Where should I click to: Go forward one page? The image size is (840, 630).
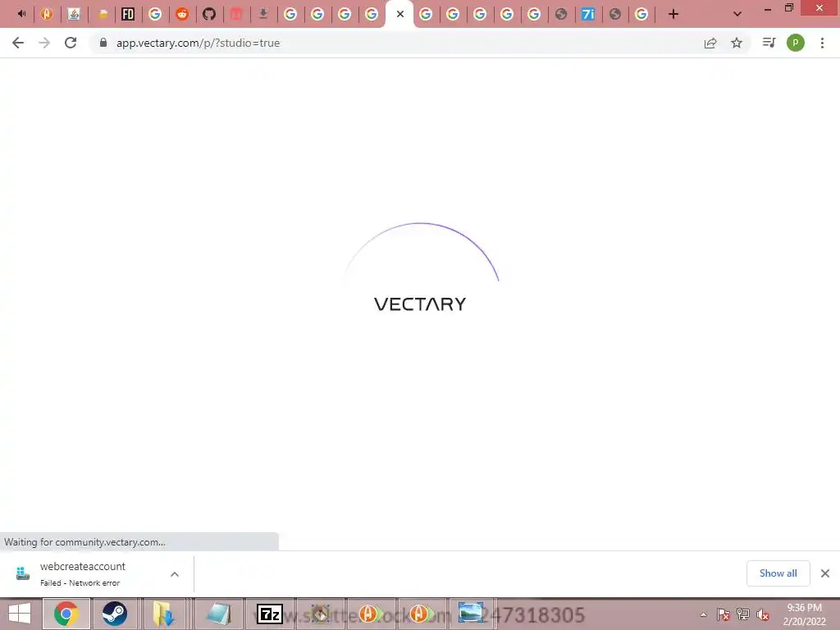44,43
